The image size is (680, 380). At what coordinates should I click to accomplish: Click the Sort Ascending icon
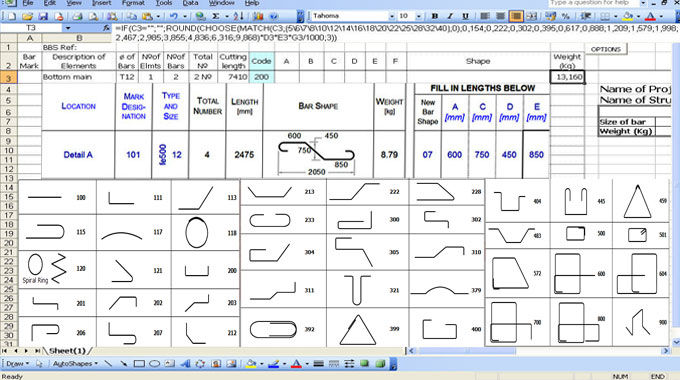[238, 16]
